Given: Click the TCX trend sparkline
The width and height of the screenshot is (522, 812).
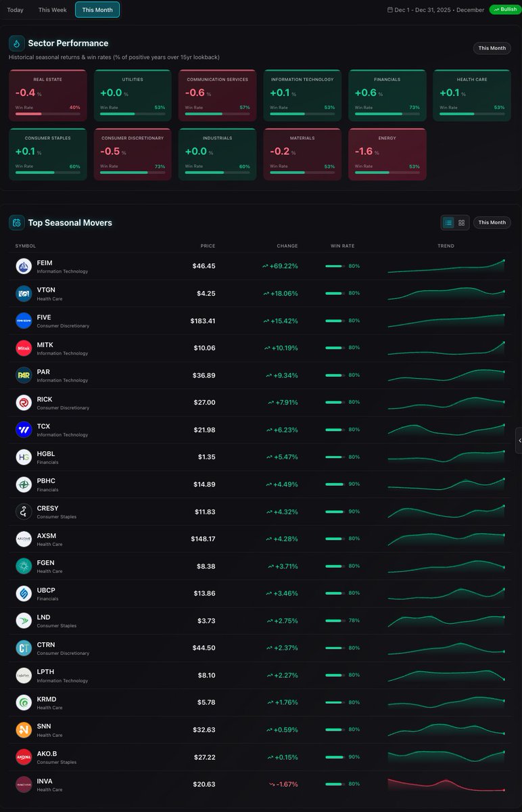Looking at the screenshot, I should (446, 430).
